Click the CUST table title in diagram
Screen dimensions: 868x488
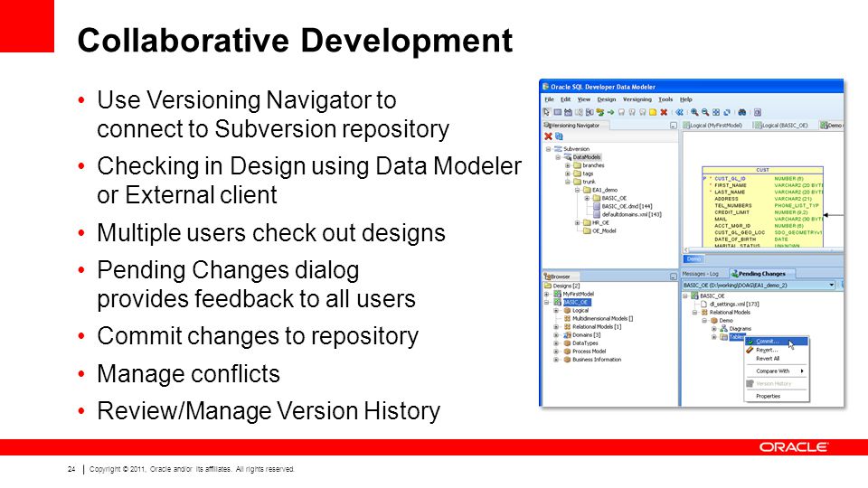(x=762, y=170)
